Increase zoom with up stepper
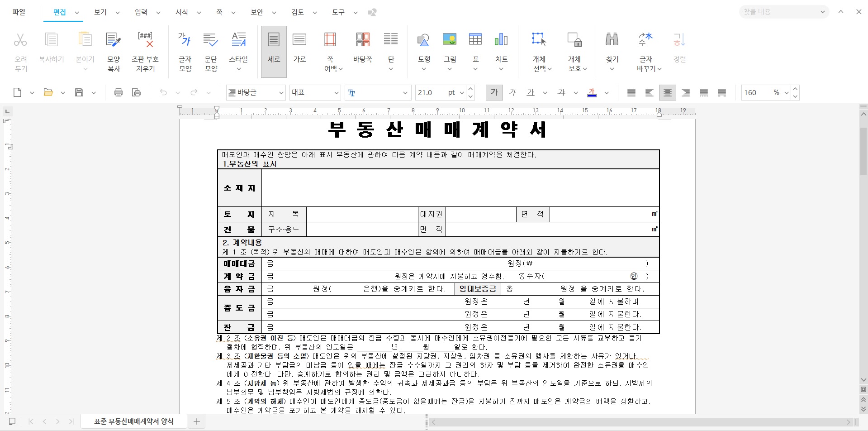The height and width of the screenshot is (431, 868). click(x=795, y=89)
